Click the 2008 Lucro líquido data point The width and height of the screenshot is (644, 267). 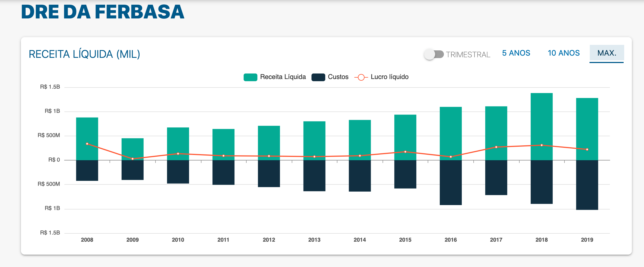tap(87, 144)
